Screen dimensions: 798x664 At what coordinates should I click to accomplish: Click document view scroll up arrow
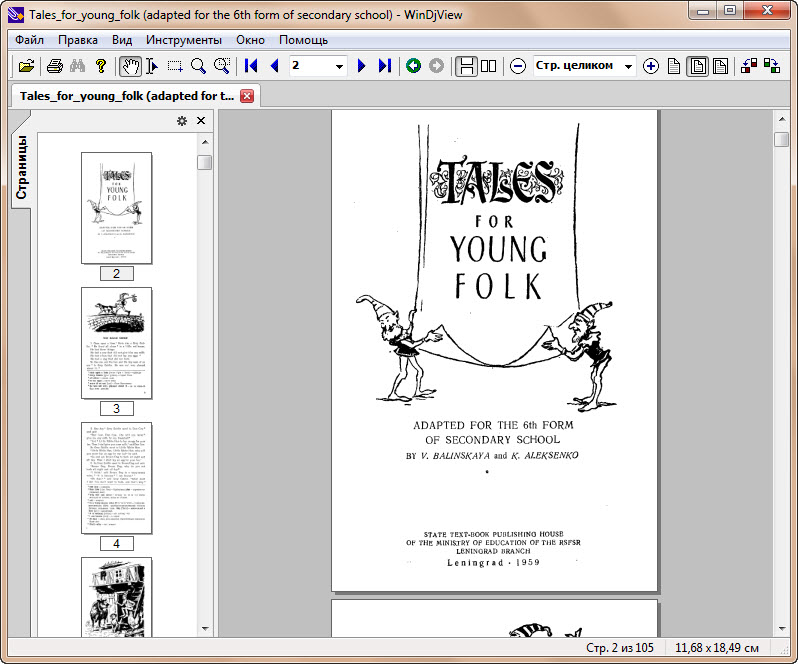click(x=782, y=119)
